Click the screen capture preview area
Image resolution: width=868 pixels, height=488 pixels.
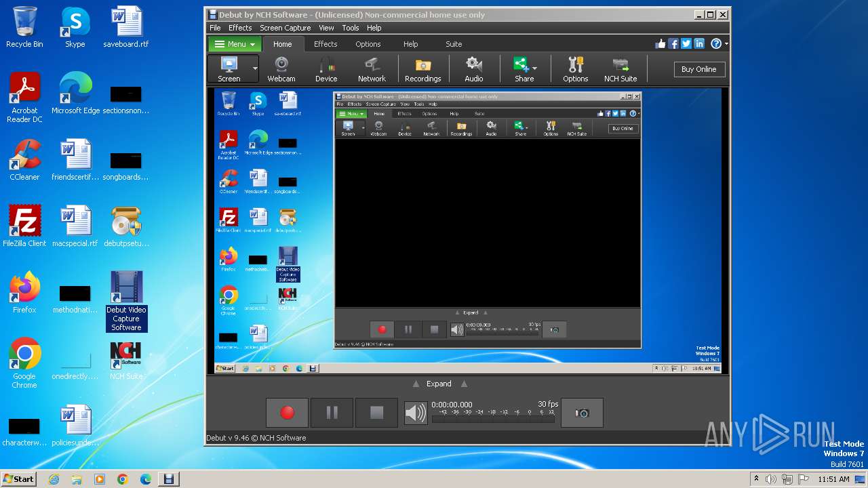pyautogui.click(x=468, y=230)
